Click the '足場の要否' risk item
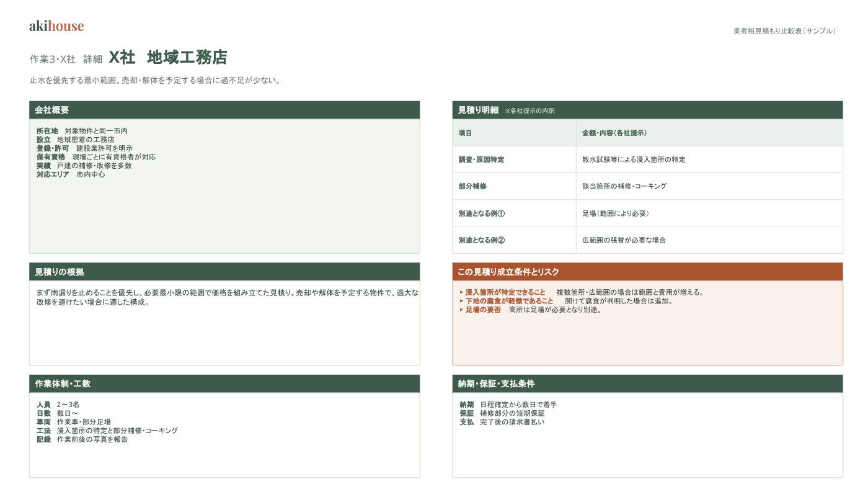The image size is (868, 489). pyautogui.click(x=531, y=310)
